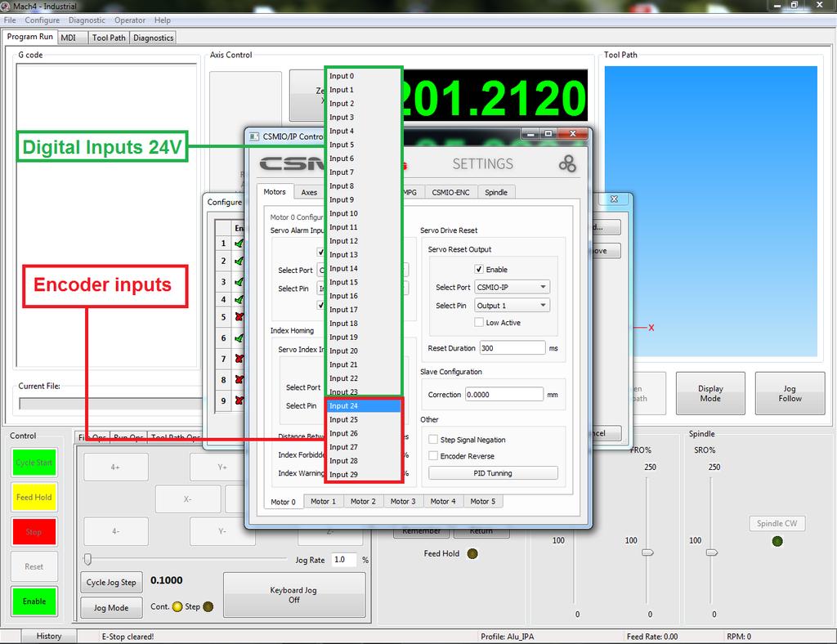Toggle Keyboard Jog Off button
837x644 pixels.
point(294,595)
